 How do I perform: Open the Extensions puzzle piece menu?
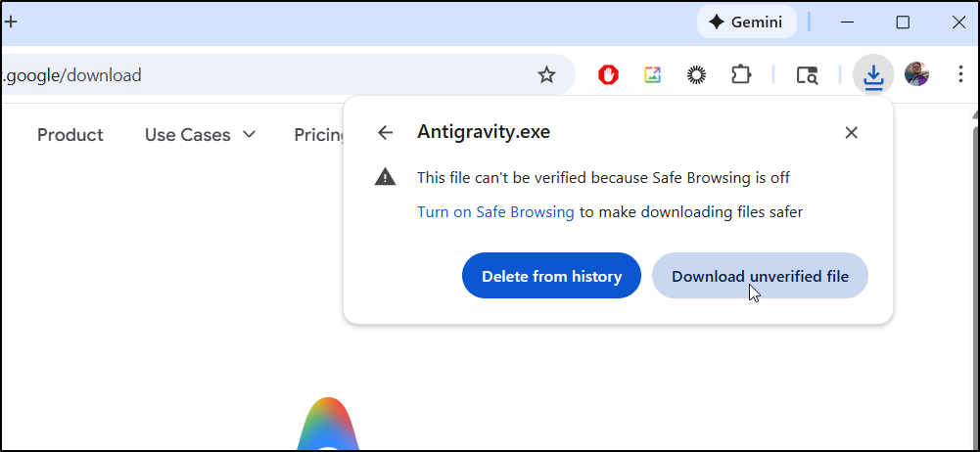pyautogui.click(x=741, y=75)
